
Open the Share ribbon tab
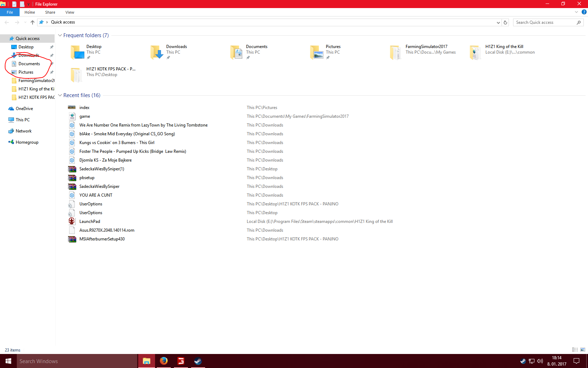(x=50, y=12)
